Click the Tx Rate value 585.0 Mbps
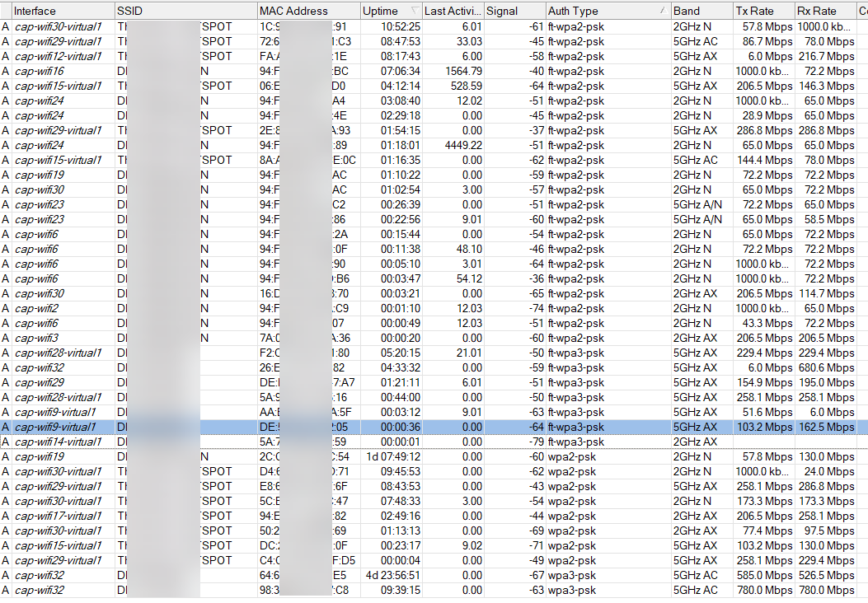Image resolution: width=868 pixels, height=603 pixels. point(764,575)
